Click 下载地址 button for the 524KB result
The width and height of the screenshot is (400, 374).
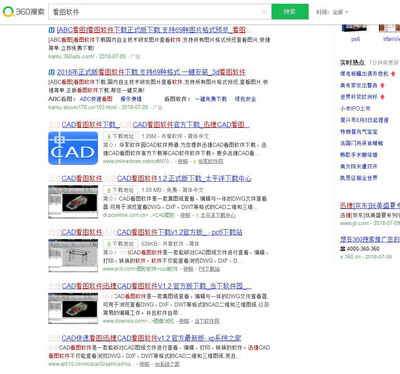point(120,244)
